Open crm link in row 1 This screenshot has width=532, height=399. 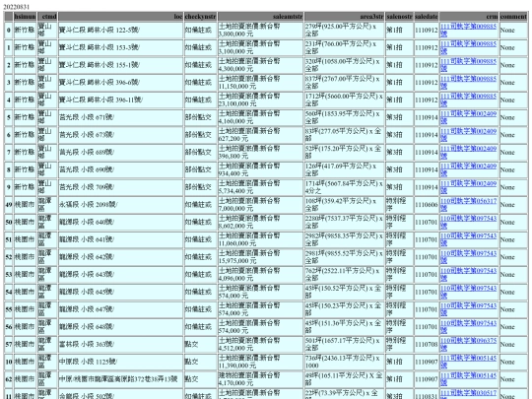tap(468, 47)
